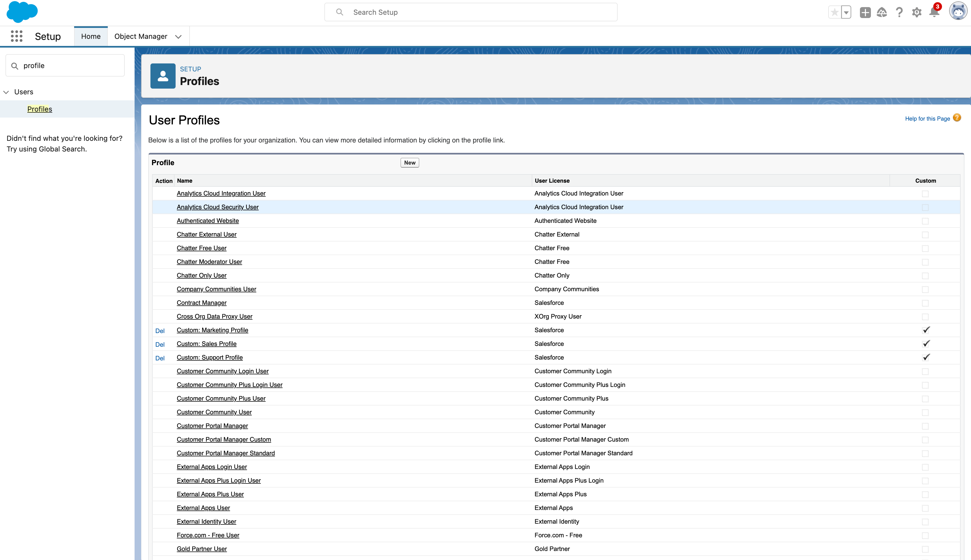The height and width of the screenshot is (560, 971).
Task: Click the User License column header
Action: (552, 181)
